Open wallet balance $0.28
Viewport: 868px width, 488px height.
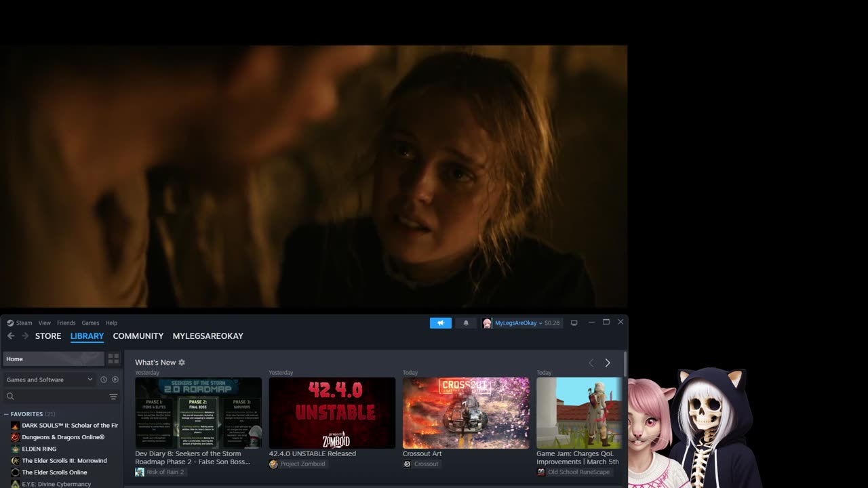[552, 323]
